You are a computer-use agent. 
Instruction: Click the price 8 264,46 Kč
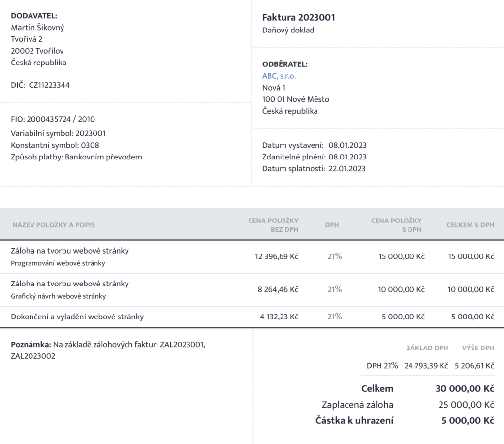278,289
